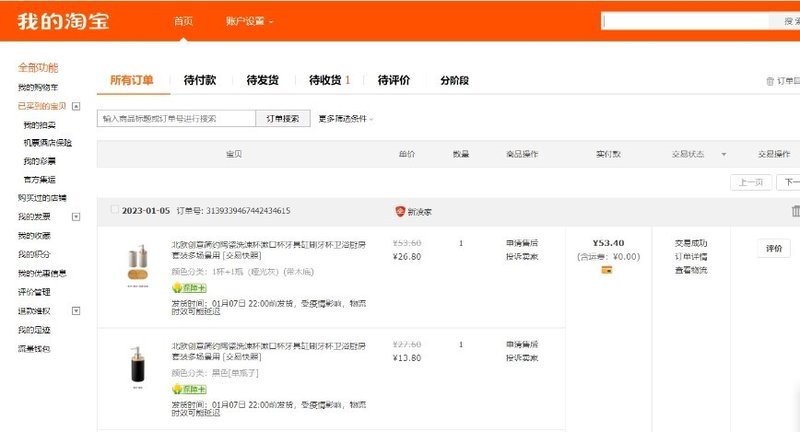Expand the 退款维权 sidebar section
This screenshot has height=432, width=800.
pyautogui.click(x=76, y=311)
